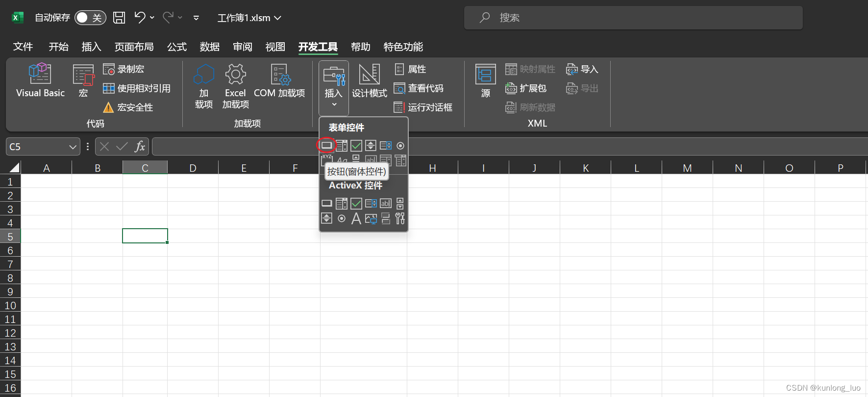Select ActiveX Option Button control
This screenshot has width=868, height=397.
click(x=342, y=218)
